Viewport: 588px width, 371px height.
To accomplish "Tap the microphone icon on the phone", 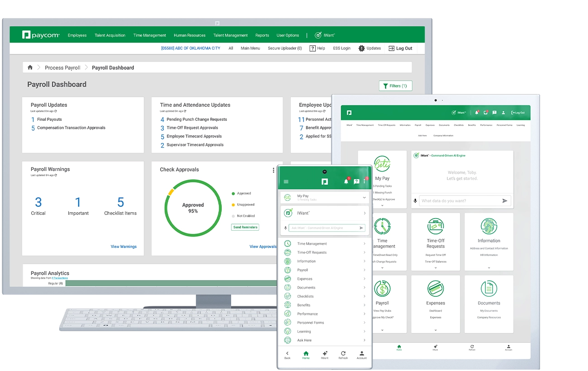I will (x=285, y=228).
